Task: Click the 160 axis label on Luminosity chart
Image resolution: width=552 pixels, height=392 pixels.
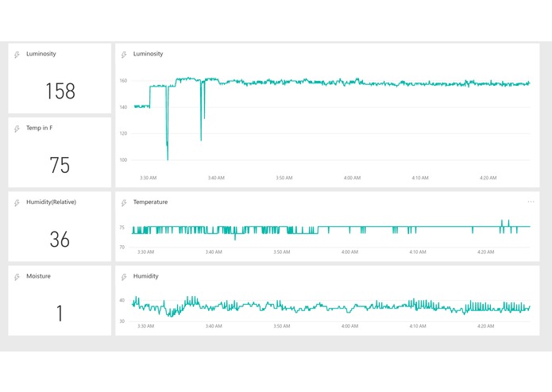Action: coord(123,81)
